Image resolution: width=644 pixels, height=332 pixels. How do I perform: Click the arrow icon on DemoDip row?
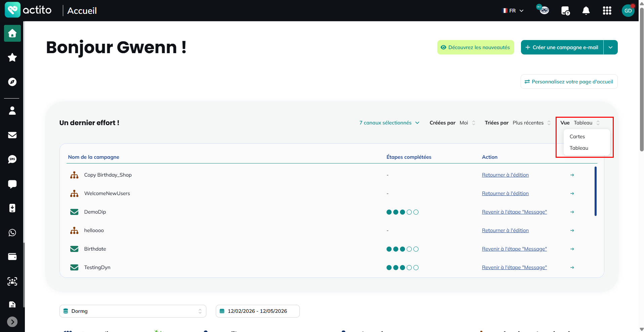572,212
